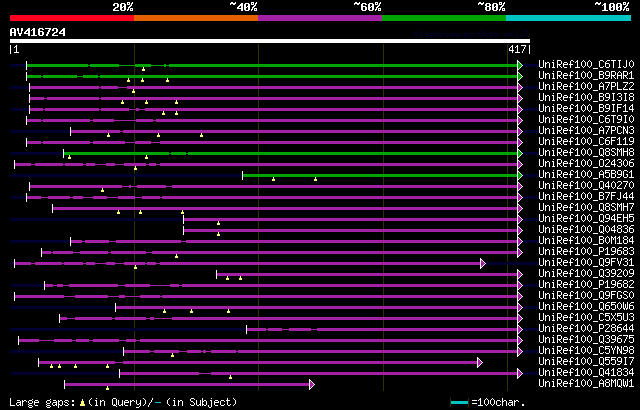Click the arrowhead ending the A8MQW1 alignment
The image size is (640, 410).
[x=312, y=385]
